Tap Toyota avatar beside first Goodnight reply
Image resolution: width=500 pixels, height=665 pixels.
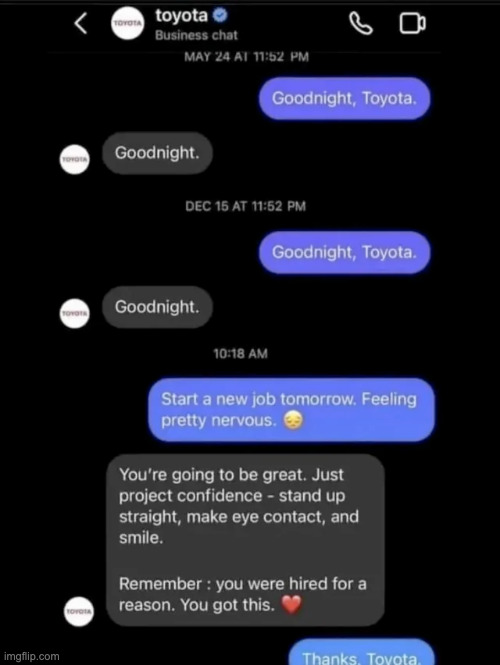tap(75, 159)
